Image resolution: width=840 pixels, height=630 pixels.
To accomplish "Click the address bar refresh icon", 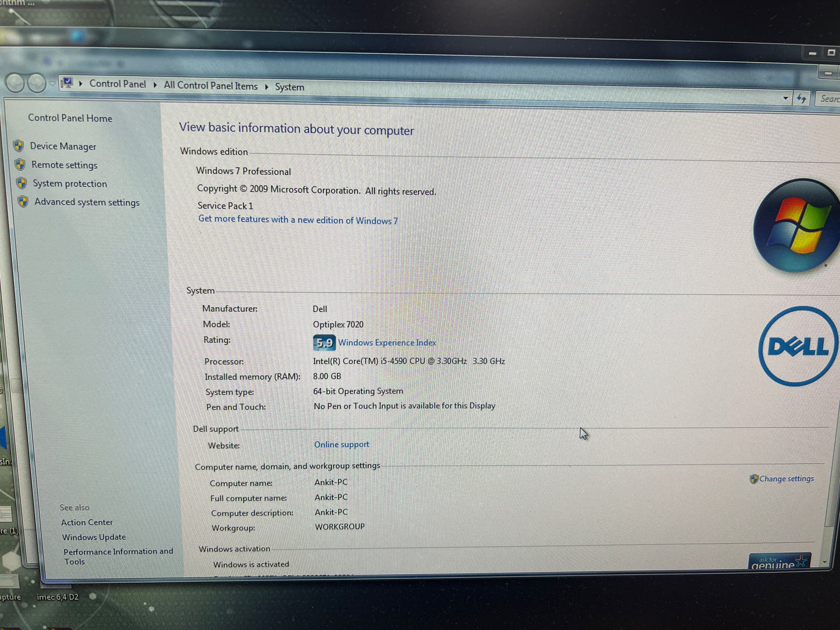I will pyautogui.click(x=802, y=98).
